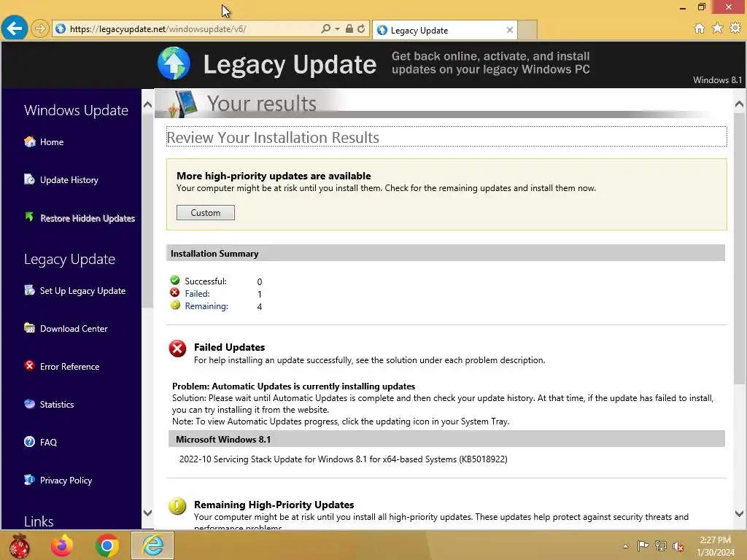This screenshot has height=560, width=747.
Task: Click the Update History icon
Action: pyautogui.click(x=29, y=179)
